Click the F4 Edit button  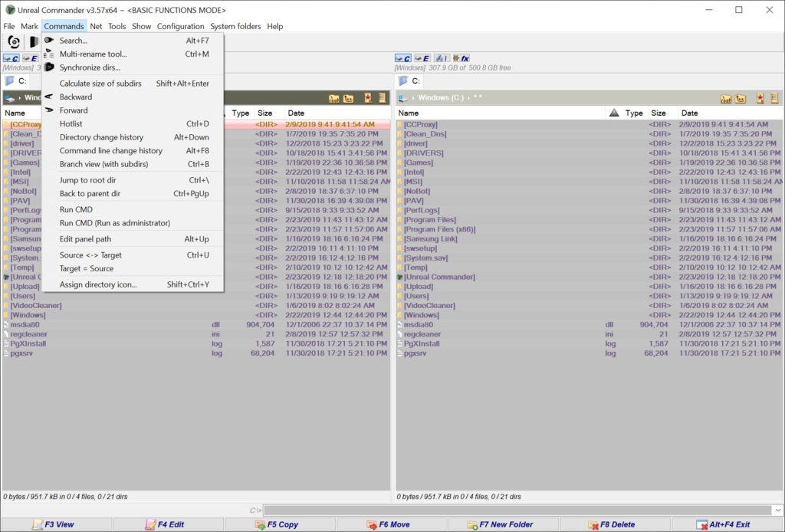[x=168, y=525]
